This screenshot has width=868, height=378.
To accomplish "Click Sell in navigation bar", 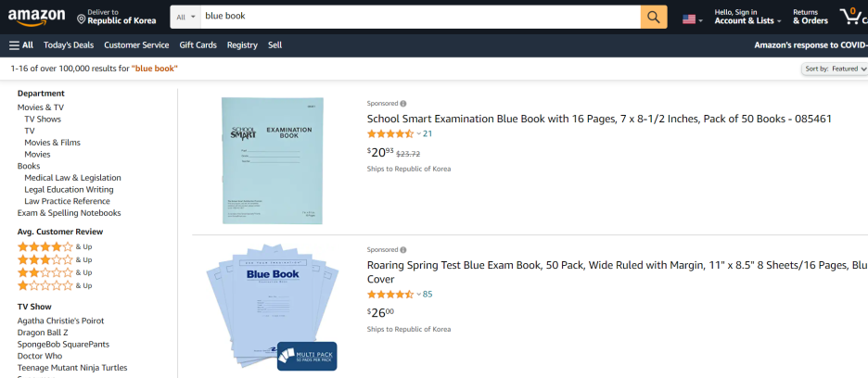I will coord(275,45).
